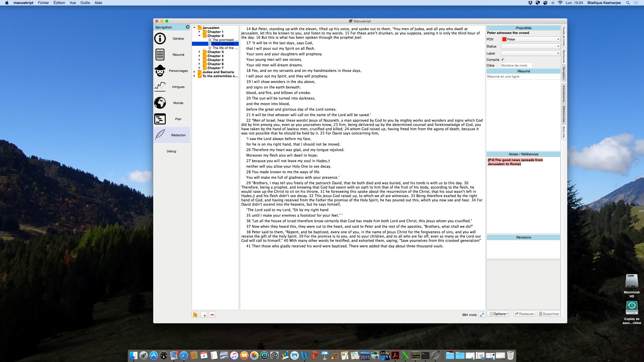
Task: Click the Cible word count field
Action: click(516, 65)
